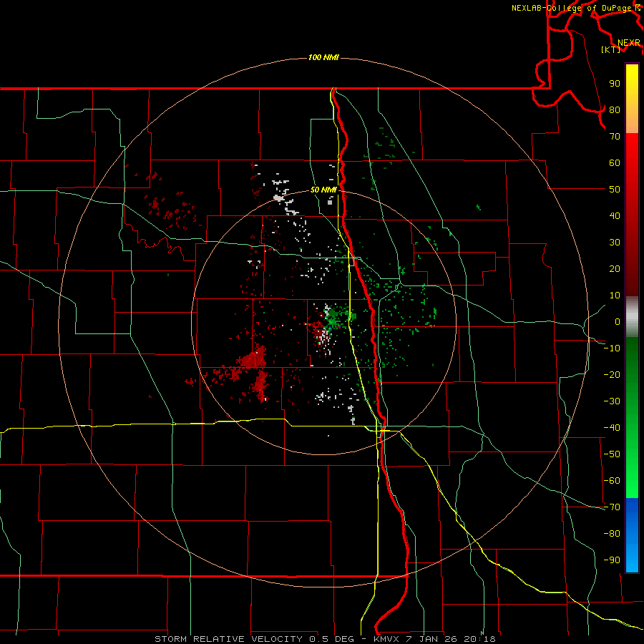Viewport: 644px width, 644px height.
Task: Select the "20" value on velocity scale
Action: pos(615,269)
